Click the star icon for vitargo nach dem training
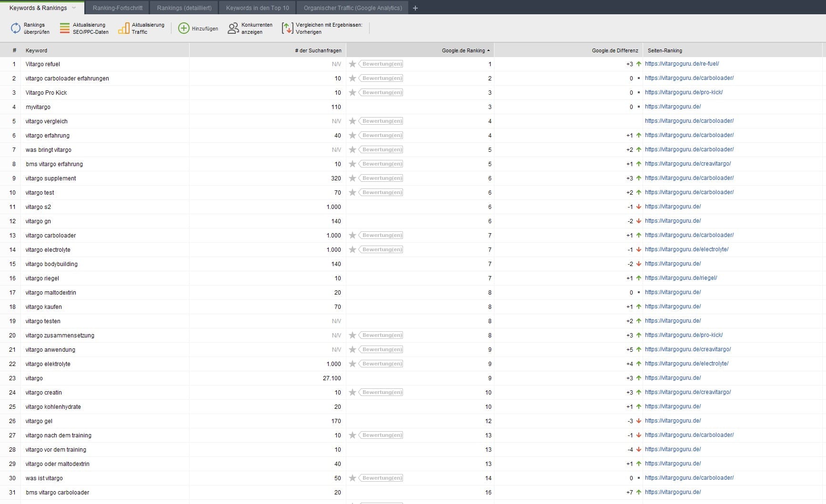The height and width of the screenshot is (504, 826). 353,435
